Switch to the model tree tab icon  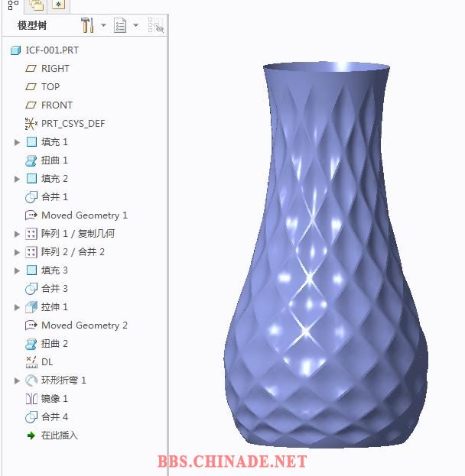[x=13, y=5]
